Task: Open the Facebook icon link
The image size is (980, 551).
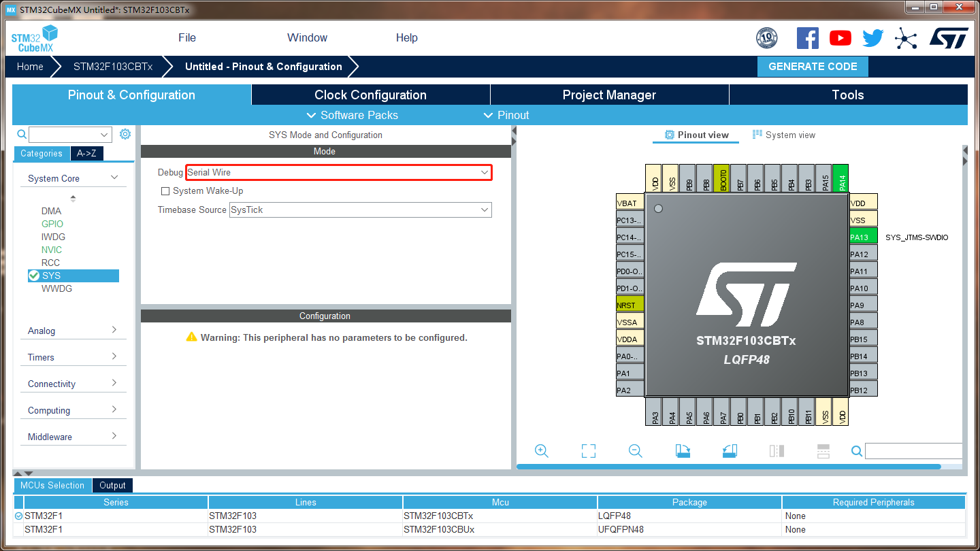Action: 808,38
